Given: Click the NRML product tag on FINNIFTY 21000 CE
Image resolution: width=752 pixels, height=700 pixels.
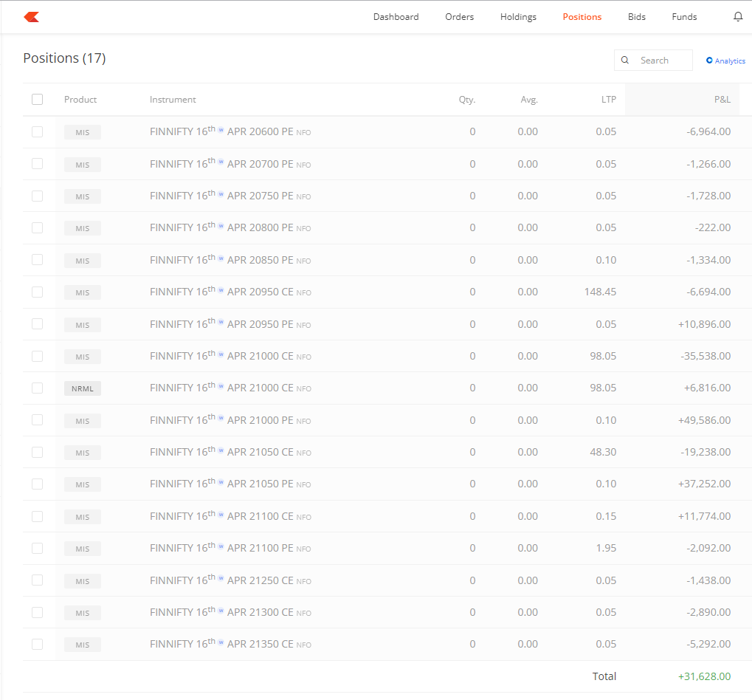Looking at the screenshot, I should 82,388.
